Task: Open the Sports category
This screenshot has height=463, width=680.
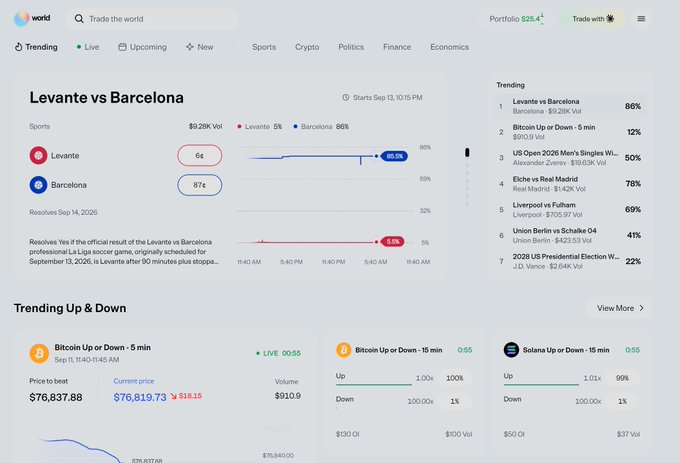Action: pyautogui.click(x=264, y=47)
